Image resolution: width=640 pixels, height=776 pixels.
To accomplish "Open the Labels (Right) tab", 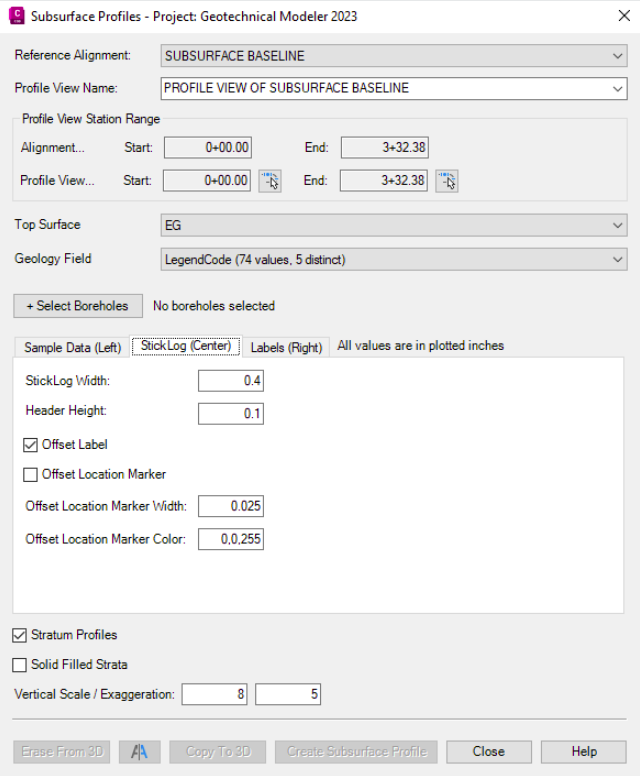I will (286, 347).
